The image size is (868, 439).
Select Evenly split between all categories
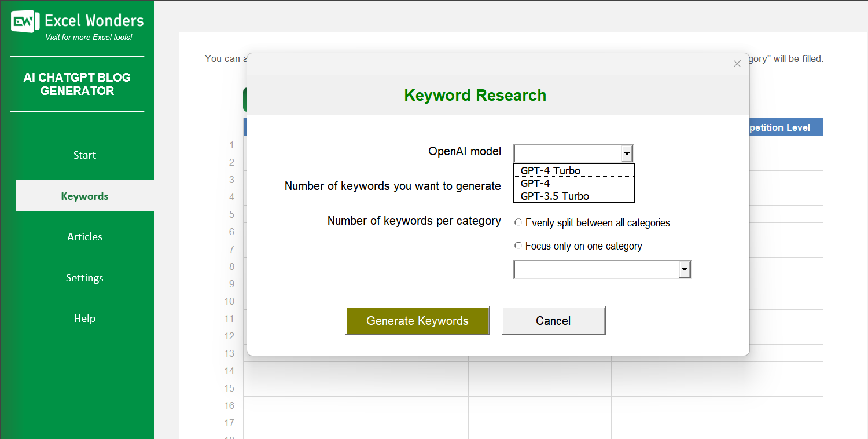(x=518, y=222)
